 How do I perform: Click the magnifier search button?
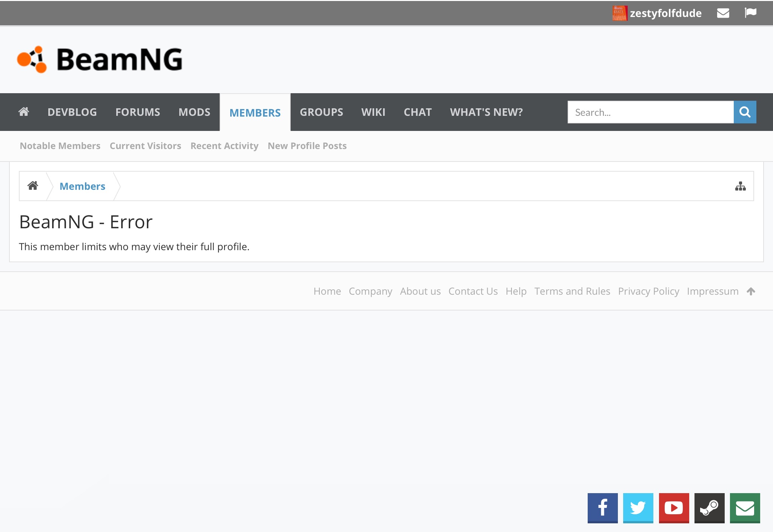(x=745, y=112)
